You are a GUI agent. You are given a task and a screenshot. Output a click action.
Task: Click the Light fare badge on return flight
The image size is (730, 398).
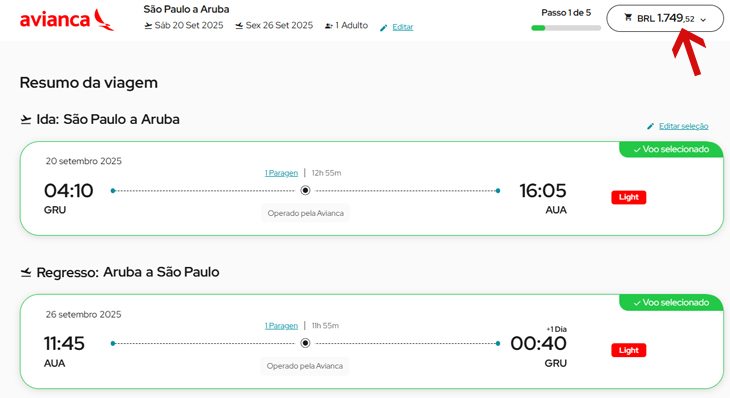629,350
